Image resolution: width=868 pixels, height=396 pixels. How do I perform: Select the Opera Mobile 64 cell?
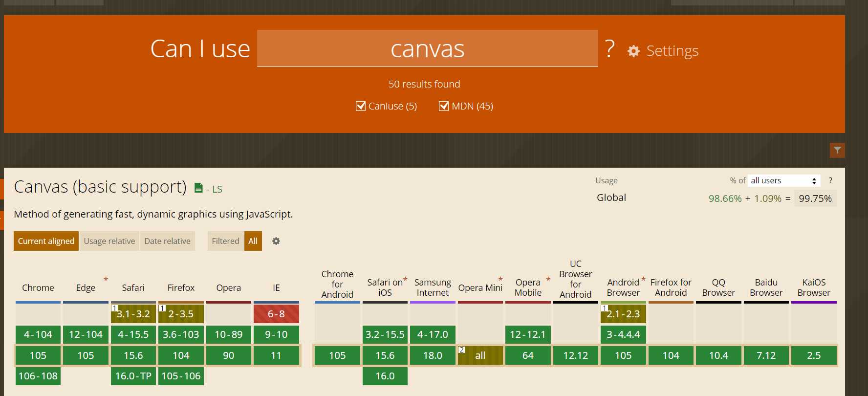point(528,355)
